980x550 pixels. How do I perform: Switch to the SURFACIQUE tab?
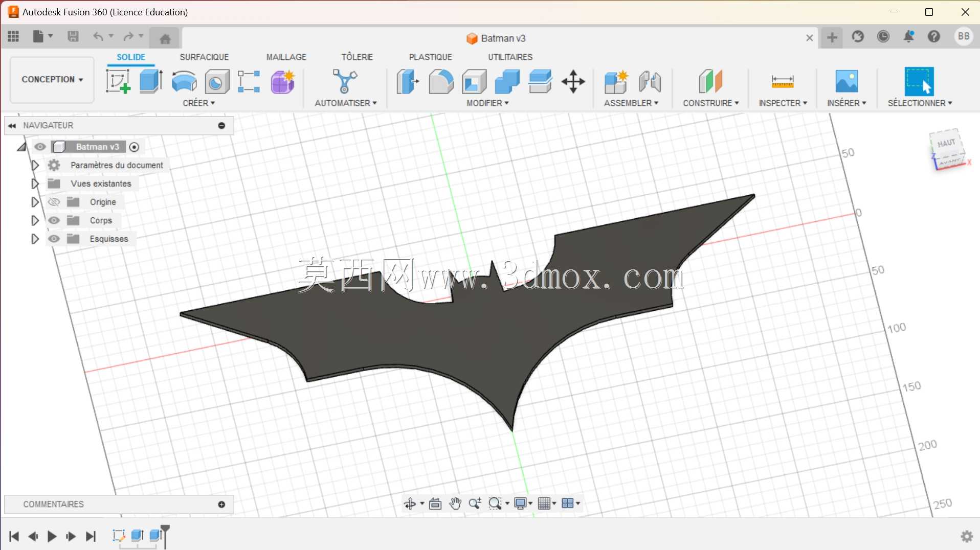click(x=204, y=57)
